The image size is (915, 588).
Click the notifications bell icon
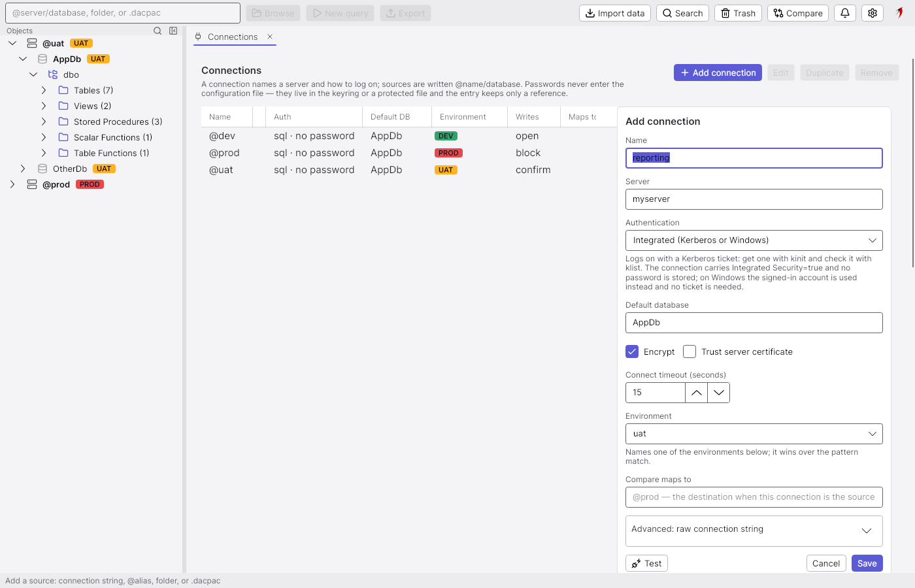point(845,13)
